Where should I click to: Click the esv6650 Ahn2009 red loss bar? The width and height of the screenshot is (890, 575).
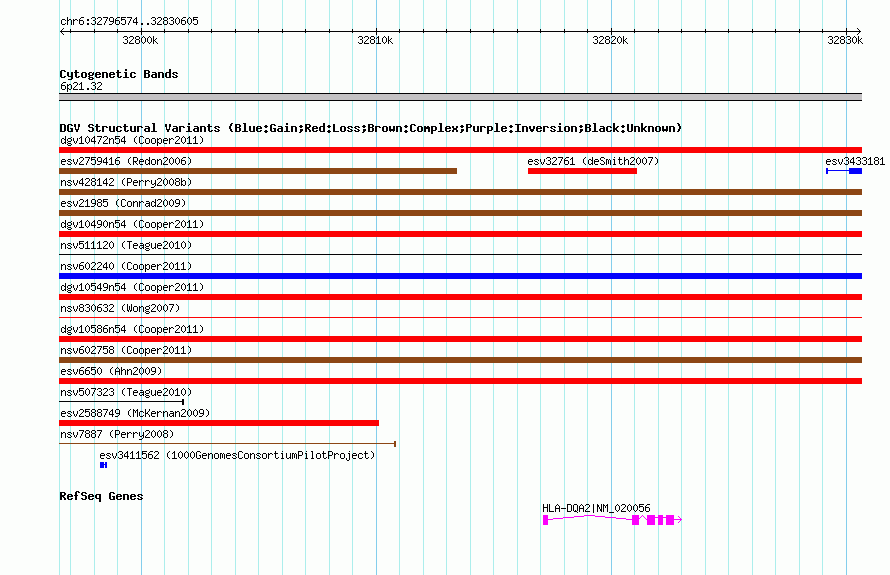pyautogui.click(x=460, y=381)
